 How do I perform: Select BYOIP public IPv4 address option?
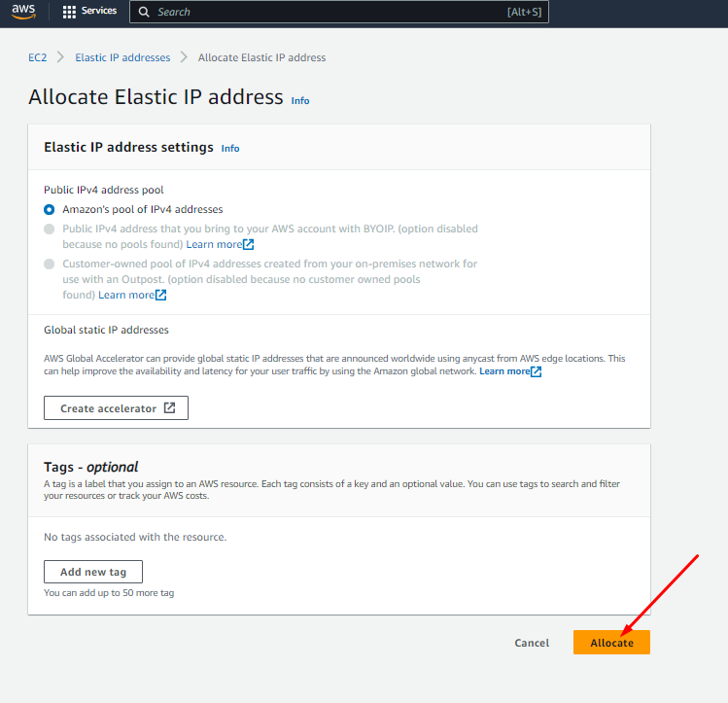click(x=49, y=228)
